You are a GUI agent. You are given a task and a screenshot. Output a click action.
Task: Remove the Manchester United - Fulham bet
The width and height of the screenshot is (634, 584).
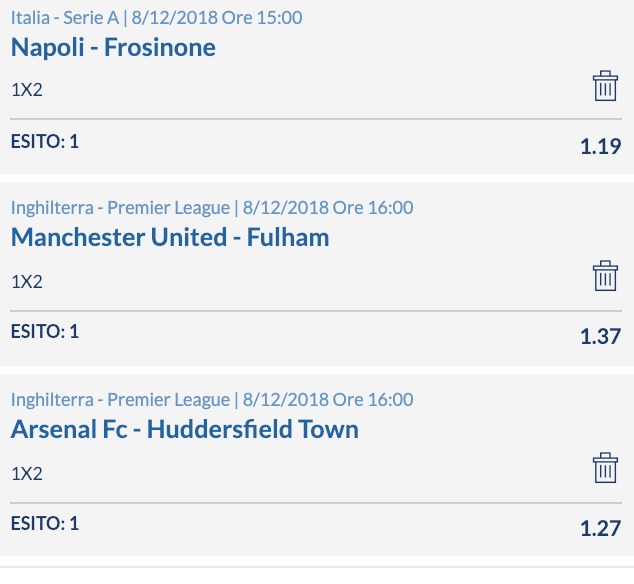coord(605,276)
